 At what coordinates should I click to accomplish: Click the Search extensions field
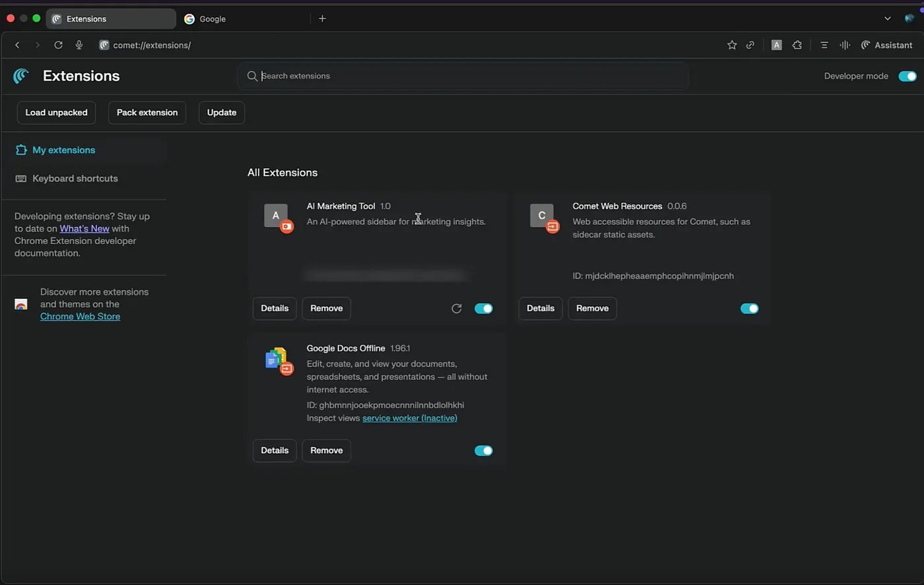pos(462,76)
